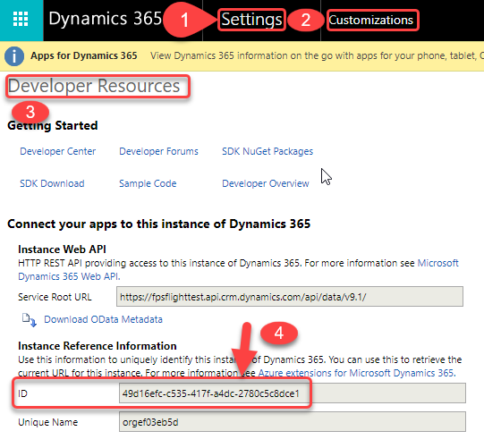Screen dimensions: 484x448
Task: Open the app launcher waffle icon
Action: tap(21, 19)
